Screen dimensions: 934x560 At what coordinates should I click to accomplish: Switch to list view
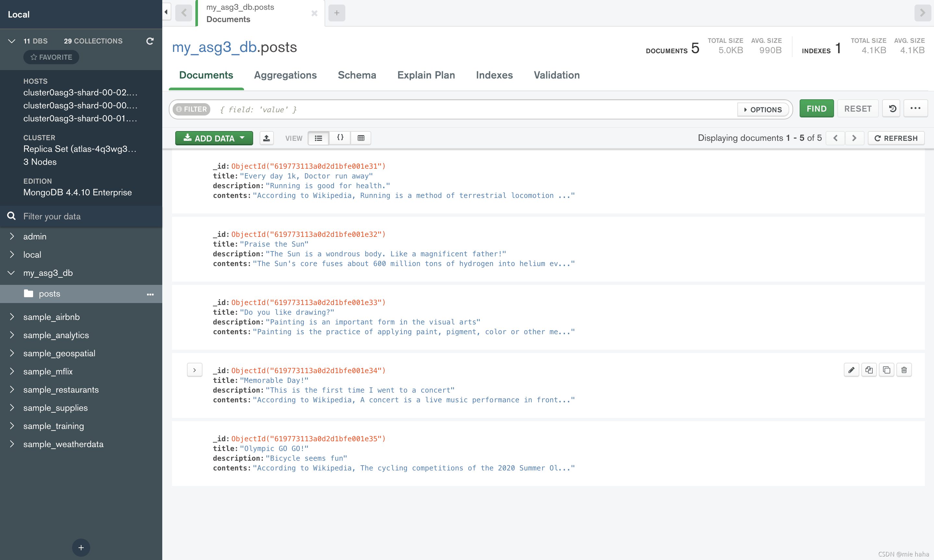click(x=318, y=138)
